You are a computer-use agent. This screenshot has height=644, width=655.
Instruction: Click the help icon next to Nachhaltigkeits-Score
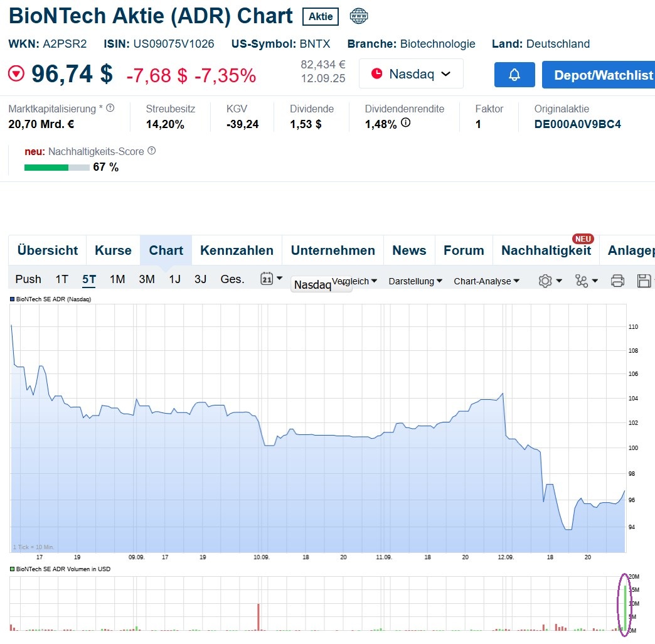click(x=151, y=151)
